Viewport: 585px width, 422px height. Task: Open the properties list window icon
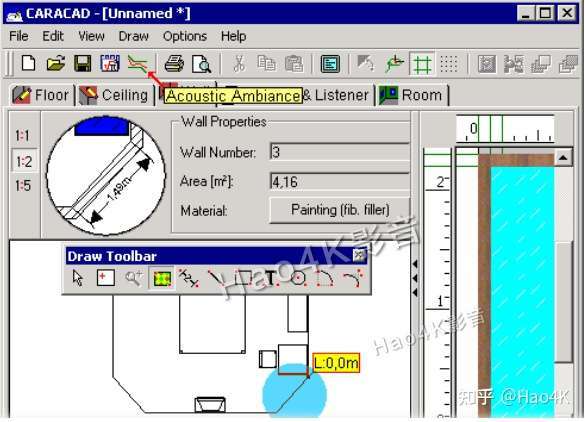tap(330, 64)
